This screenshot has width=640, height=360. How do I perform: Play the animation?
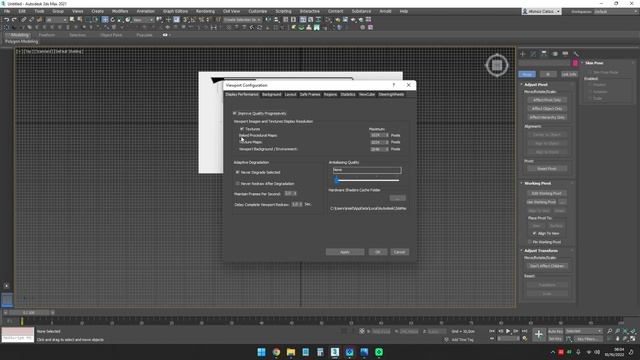[508, 331]
